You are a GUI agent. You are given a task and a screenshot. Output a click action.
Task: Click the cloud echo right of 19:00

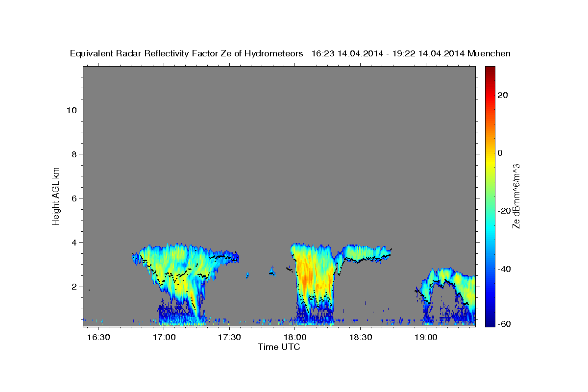448,294
